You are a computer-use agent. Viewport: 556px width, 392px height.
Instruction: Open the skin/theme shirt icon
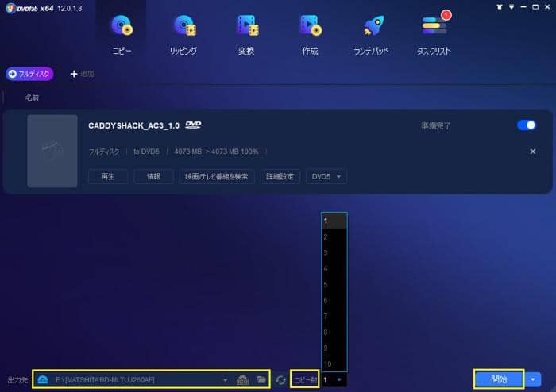500,6
